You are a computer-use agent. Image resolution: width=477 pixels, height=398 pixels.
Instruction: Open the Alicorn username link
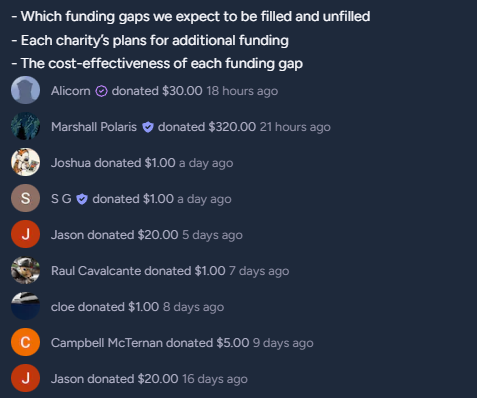click(71, 91)
